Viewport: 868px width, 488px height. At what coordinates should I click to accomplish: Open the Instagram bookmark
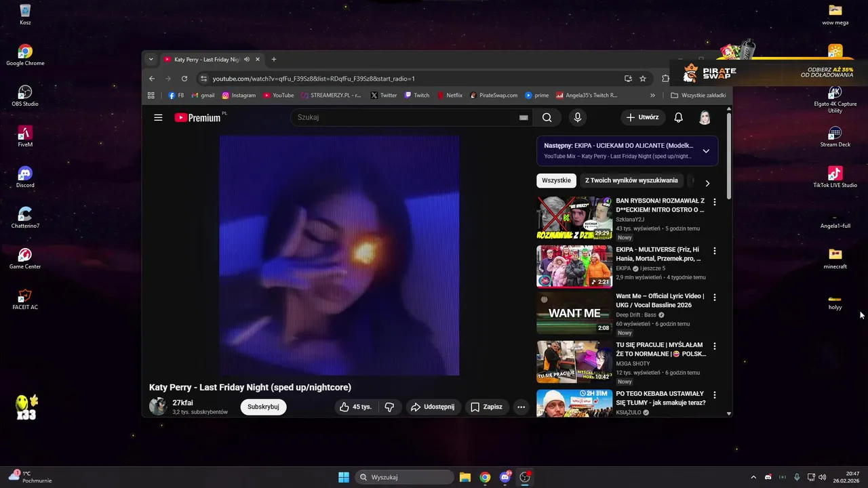tap(239, 96)
